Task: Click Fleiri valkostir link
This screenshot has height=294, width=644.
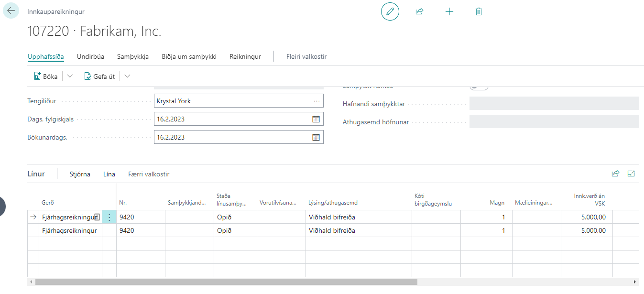Action: (x=306, y=56)
